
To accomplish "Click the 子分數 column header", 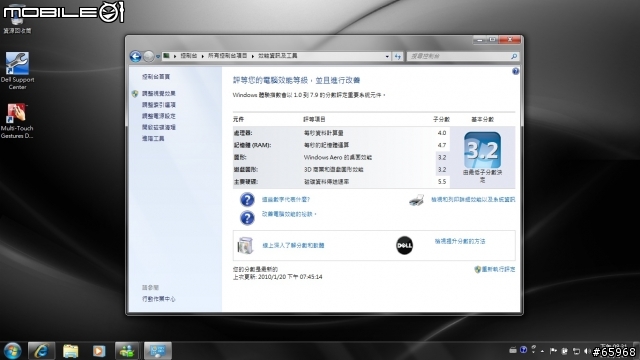I will [x=441, y=120].
